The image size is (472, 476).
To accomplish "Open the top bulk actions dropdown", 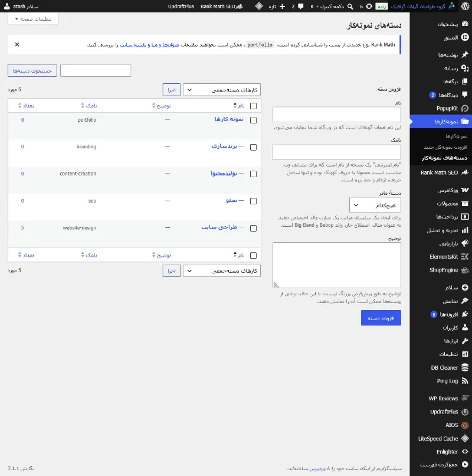I will (x=222, y=90).
